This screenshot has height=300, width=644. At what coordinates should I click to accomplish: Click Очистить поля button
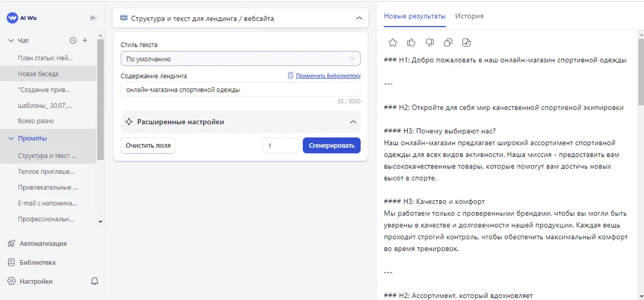[x=148, y=145]
